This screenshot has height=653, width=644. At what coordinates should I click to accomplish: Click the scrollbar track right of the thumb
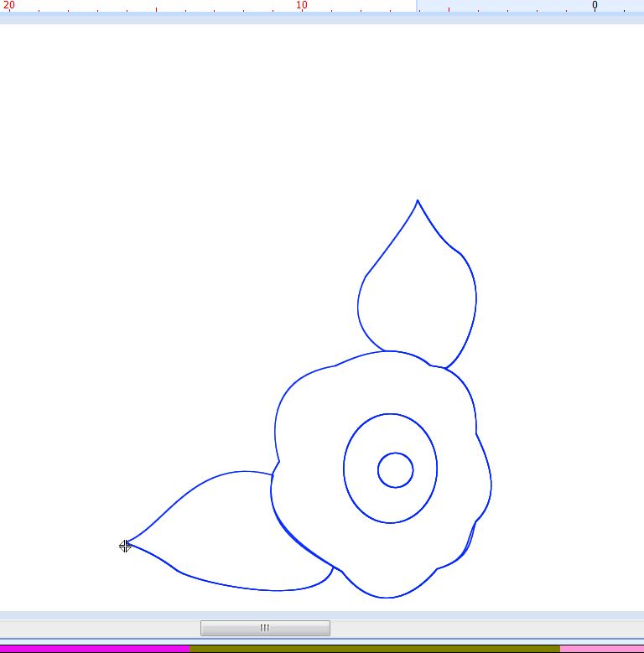click(x=487, y=628)
